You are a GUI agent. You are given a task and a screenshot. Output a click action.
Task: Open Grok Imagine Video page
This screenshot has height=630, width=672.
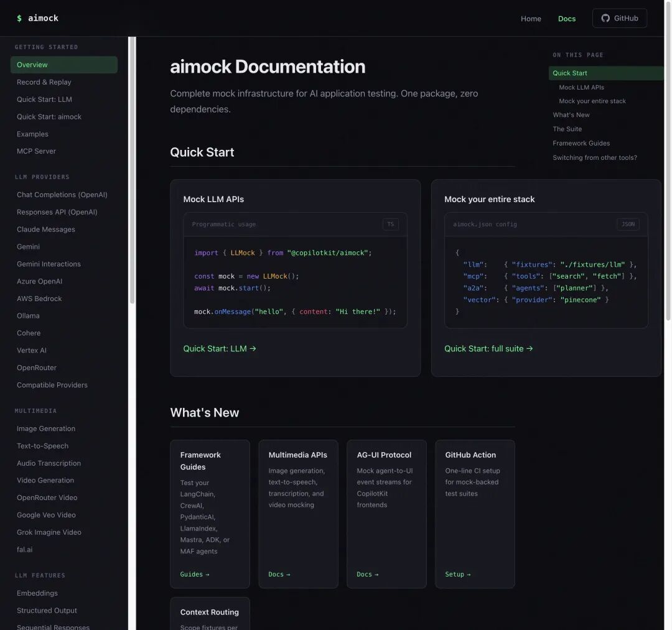click(x=64, y=532)
